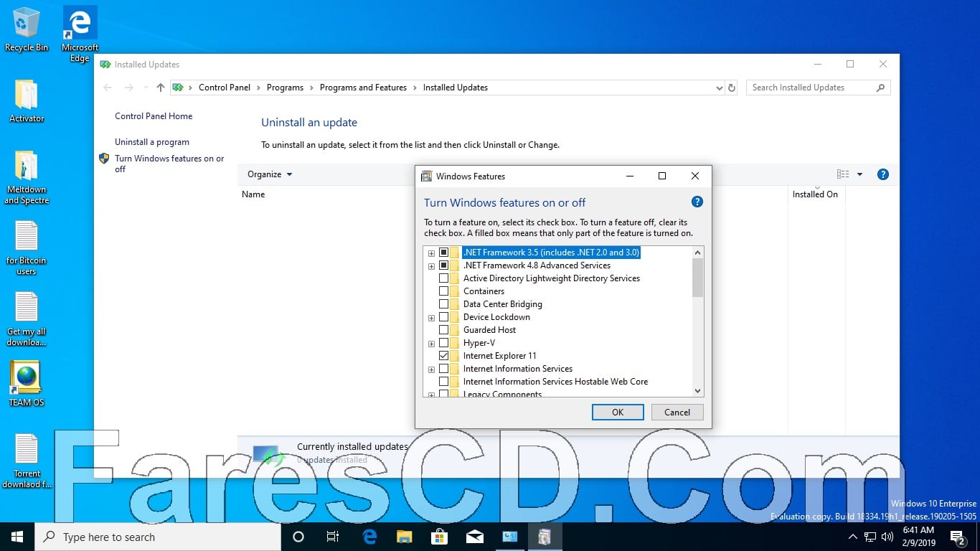Sort by the Name column header
The height and width of the screenshot is (551, 980).
tap(253, 194)
